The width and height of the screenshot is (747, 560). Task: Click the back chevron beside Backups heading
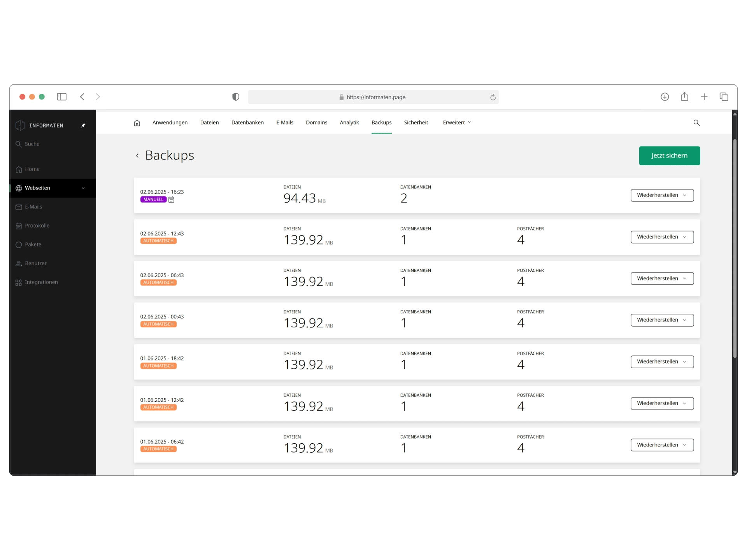pyautogui.click(x=137, y=156)
